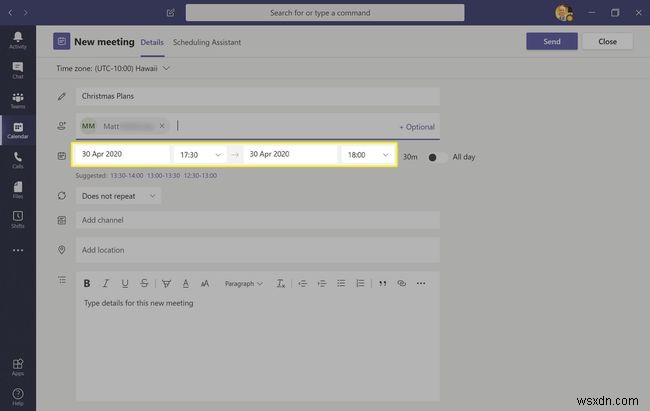Apply strikethrough formatting

144,283
